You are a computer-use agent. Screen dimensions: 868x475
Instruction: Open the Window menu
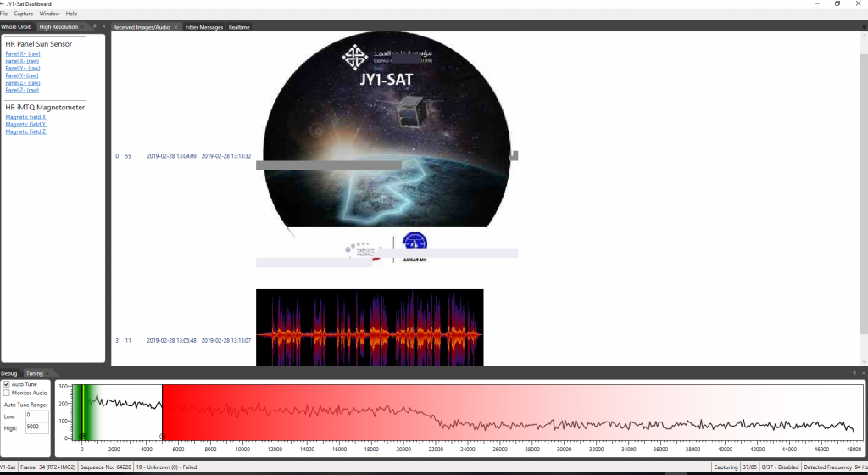pyautogui.click(x=49, y=14)
